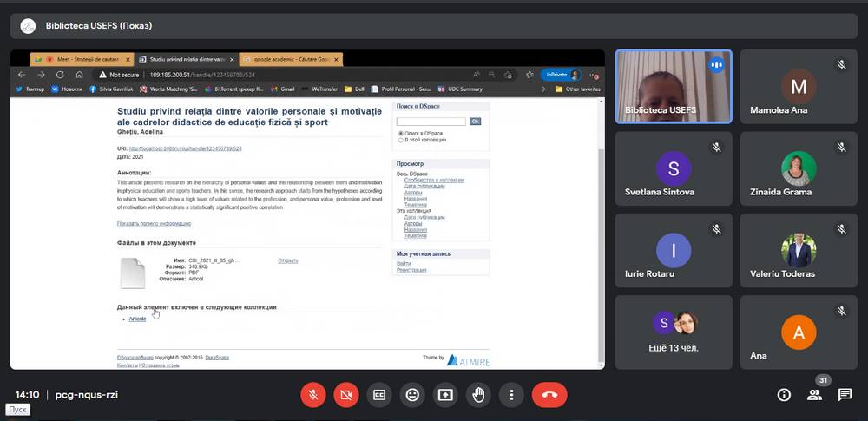The image size is (868, 421).
Task: Toggle closed captions CC button
Action: [x=379, y=395]
